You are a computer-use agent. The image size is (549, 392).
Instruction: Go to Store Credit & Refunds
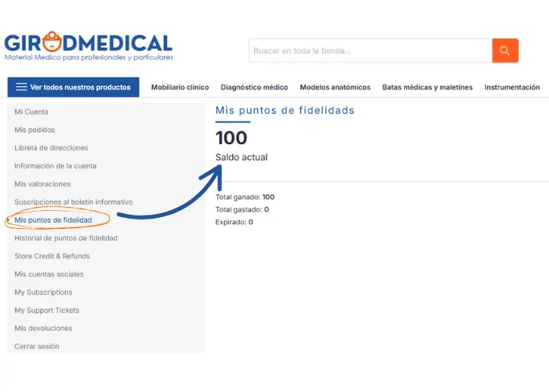point(52,256)
